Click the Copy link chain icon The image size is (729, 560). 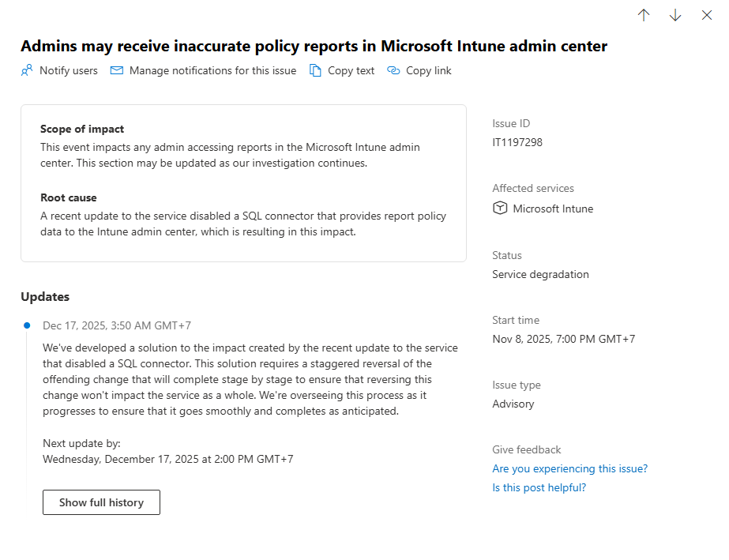(x=393, y=70)
